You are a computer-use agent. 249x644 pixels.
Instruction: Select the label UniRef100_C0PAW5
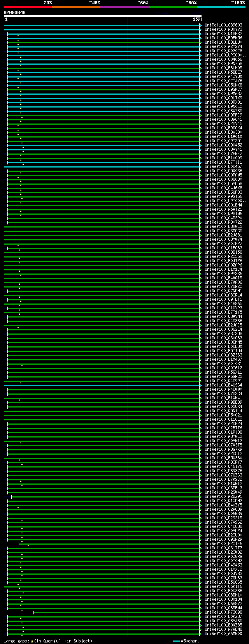coord(223,175)
